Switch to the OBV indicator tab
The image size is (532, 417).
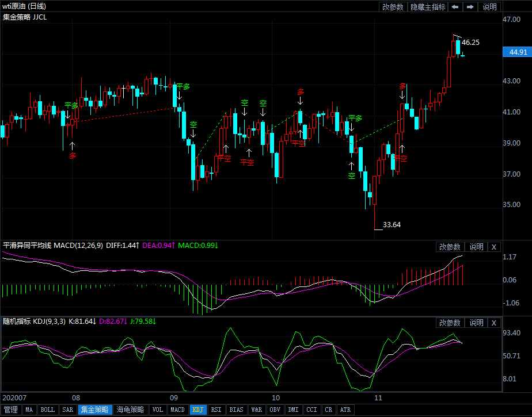pos(275,410)
